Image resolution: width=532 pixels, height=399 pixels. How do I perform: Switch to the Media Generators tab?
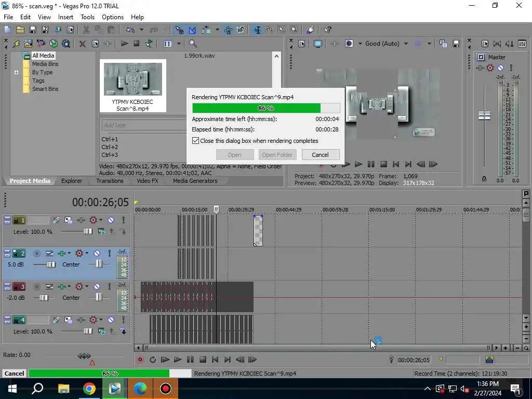click(195, 181)
